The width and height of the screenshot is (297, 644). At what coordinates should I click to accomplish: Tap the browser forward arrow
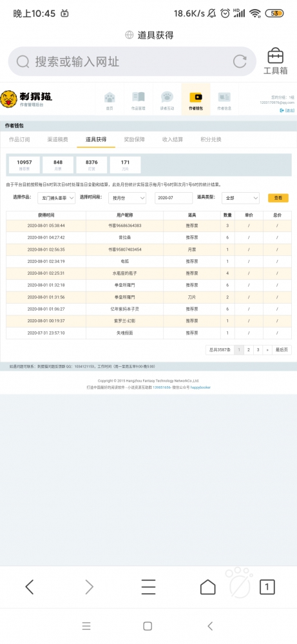click(89, 587)
